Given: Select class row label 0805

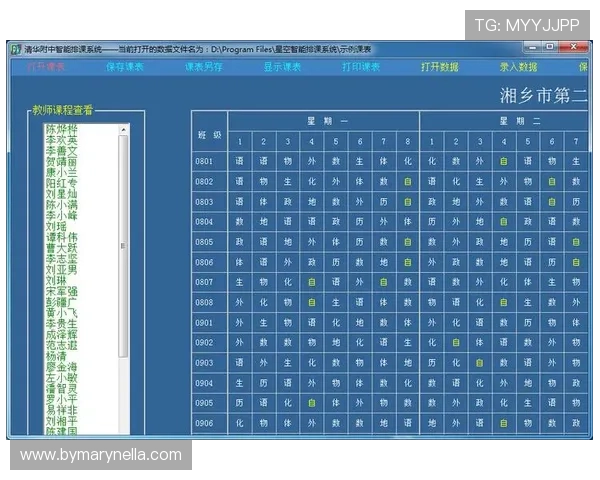Looking at the screenshot, I should click(204, 242).
